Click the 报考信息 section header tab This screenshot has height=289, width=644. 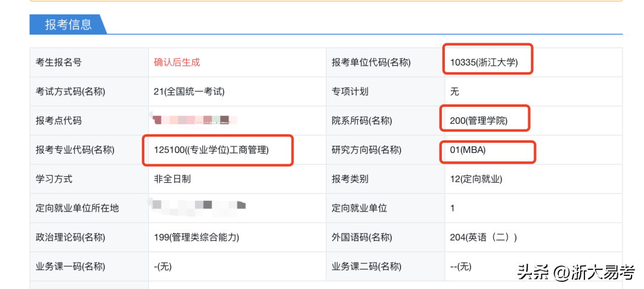[x=68, y=24]
